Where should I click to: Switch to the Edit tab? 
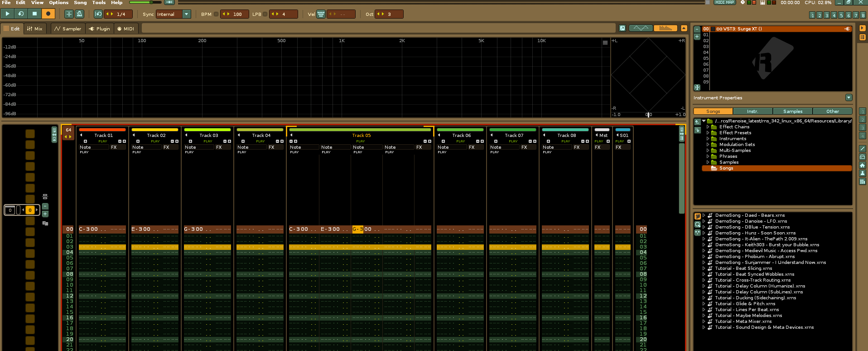pyautogui.click(x=12, y=29)
